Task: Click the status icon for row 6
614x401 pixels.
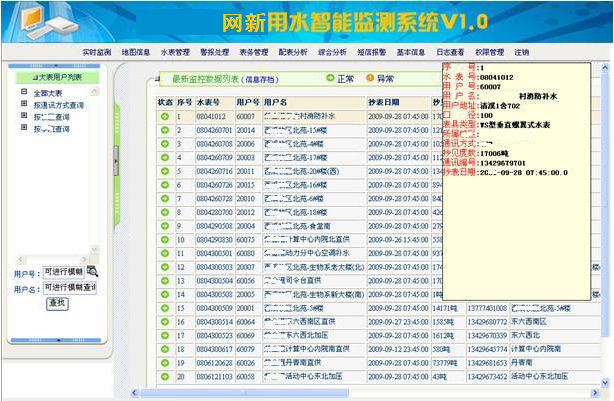Action: click(165, 185)
